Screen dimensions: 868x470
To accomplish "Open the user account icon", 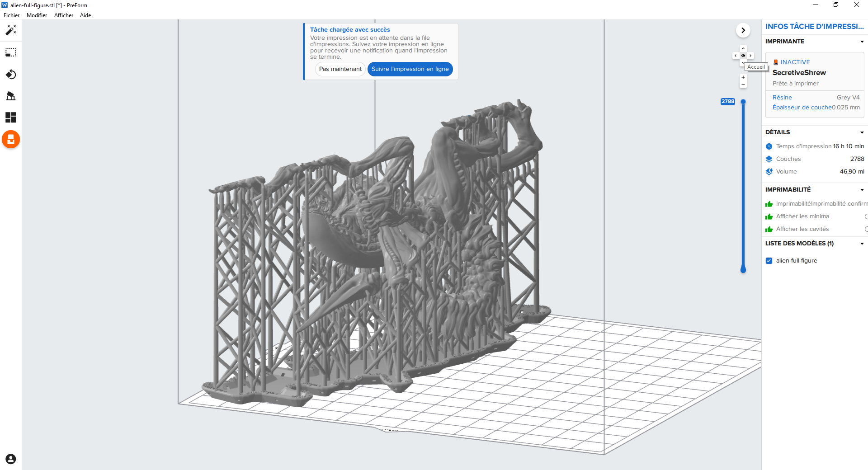I will click(x=11, y=459).
